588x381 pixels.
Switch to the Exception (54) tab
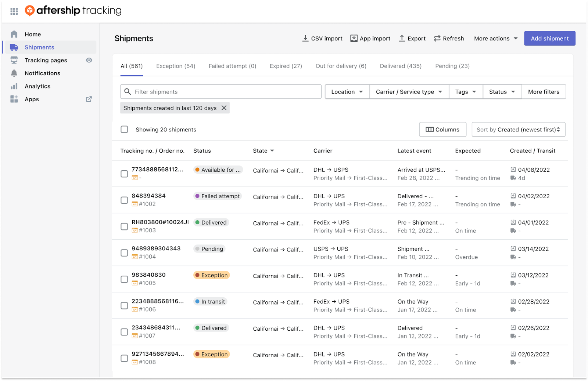(x=176, y=66)
